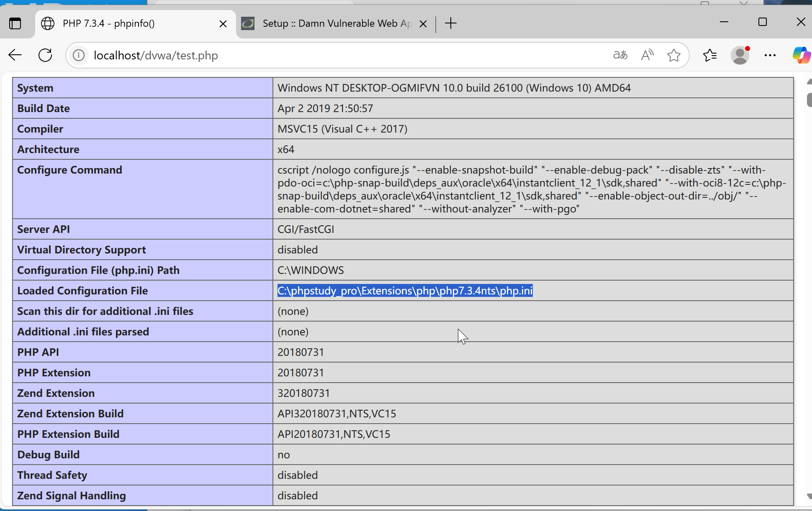Click the scrollbar down arrow
The height and width of the screenshot is (511, 812).
point(809,496)
